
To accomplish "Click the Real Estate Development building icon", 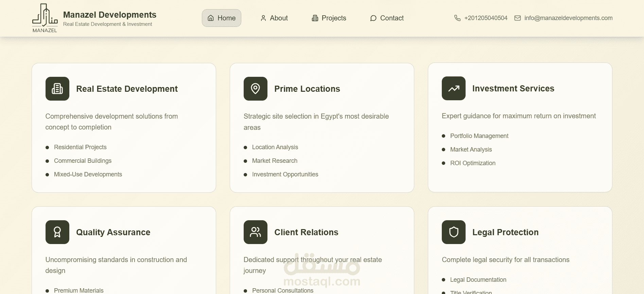I will click(x=57, y=89).
